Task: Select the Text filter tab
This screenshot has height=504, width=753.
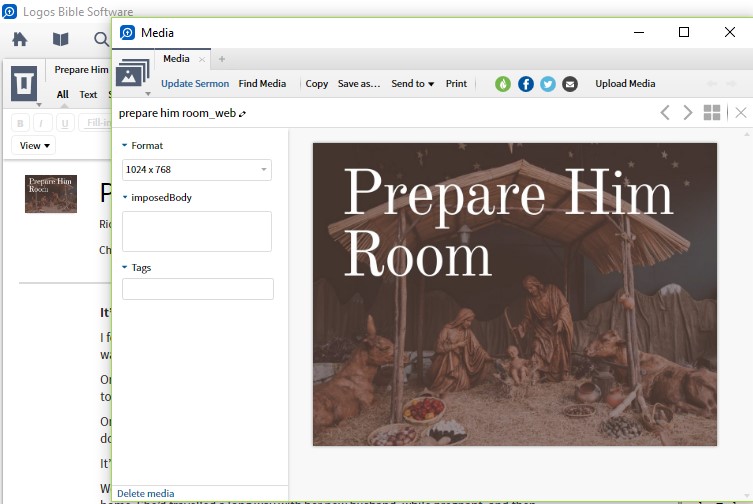Action: [x=88, y=95]
